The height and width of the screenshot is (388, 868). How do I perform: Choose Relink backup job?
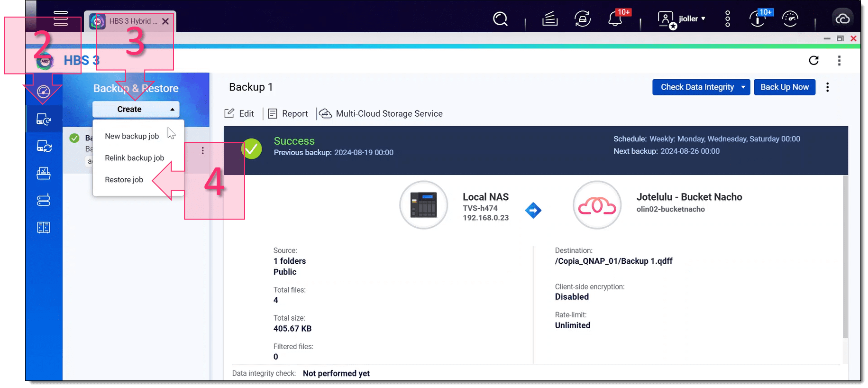click(134, 158)
